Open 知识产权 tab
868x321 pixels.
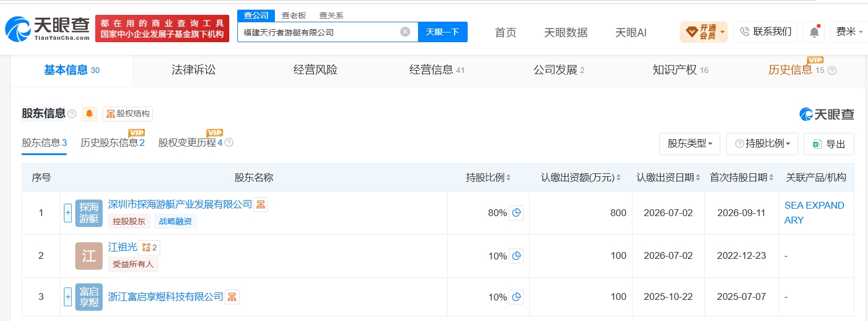point(680,70)
